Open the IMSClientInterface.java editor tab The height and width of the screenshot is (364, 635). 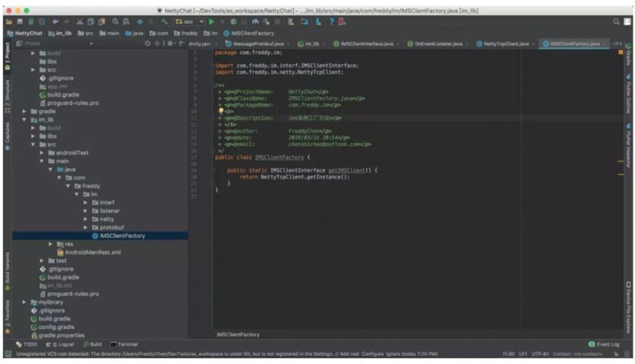pos(366,44)
